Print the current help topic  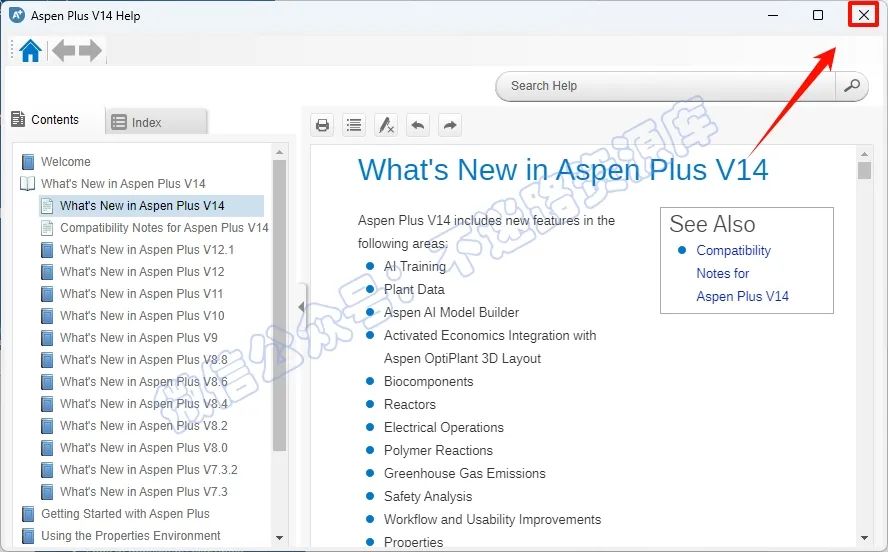coord(322,125)
